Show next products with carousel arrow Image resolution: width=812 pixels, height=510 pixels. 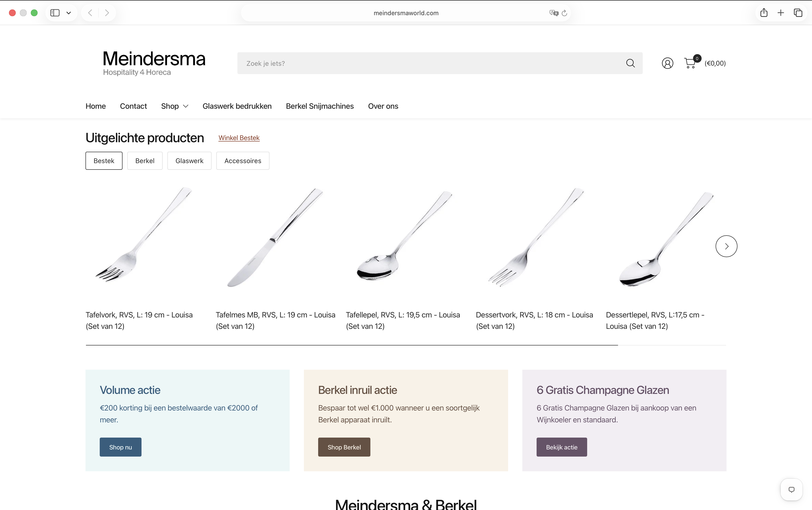pyautogui.click(x=726, y=246)
